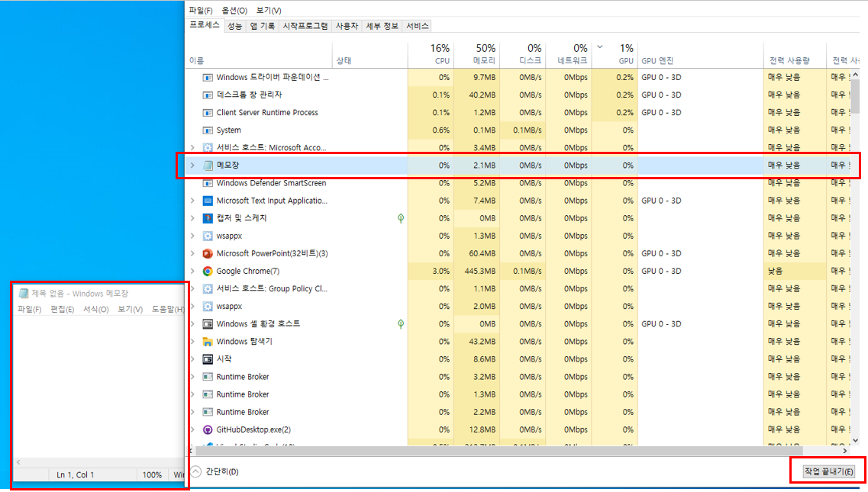Open the 편집(E) menu in Notepad
Viewport: 868px width, 492px height.
[x=62, y=310]
